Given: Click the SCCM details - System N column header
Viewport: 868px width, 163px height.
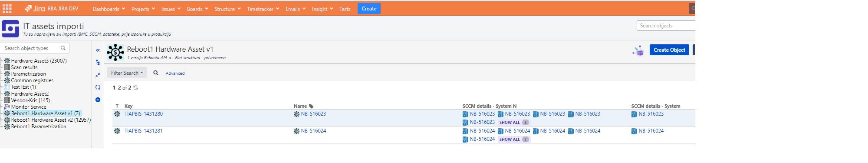Looking at the screenshot, I should coord(490,106).
